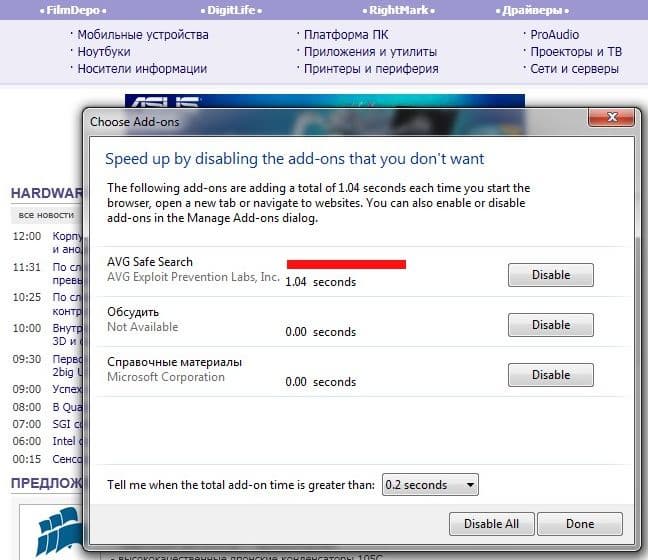Open the 10:25 news item on the webpage
The height and width of the screenshot is (560, 648).
coord(67,304)
